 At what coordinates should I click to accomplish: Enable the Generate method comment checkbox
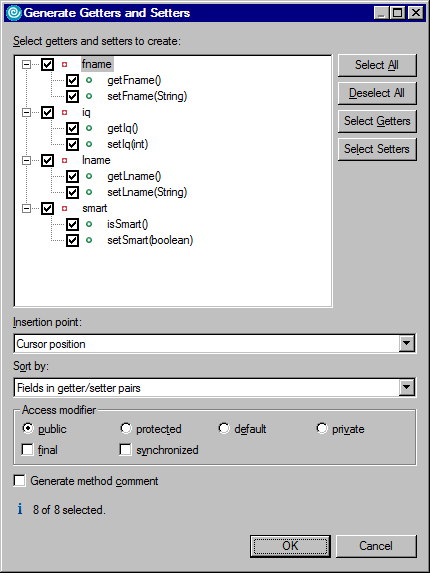tap(20, 481)
